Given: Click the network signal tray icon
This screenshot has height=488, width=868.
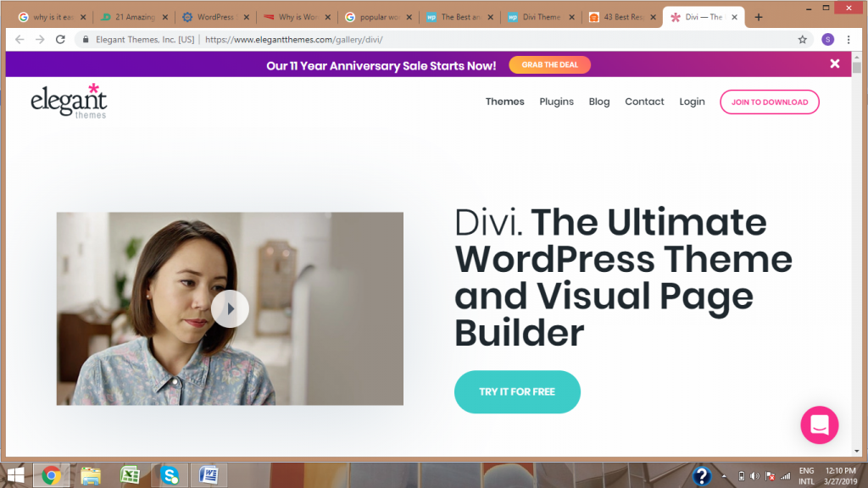Looking at the screenshot, I should point(786,476).
